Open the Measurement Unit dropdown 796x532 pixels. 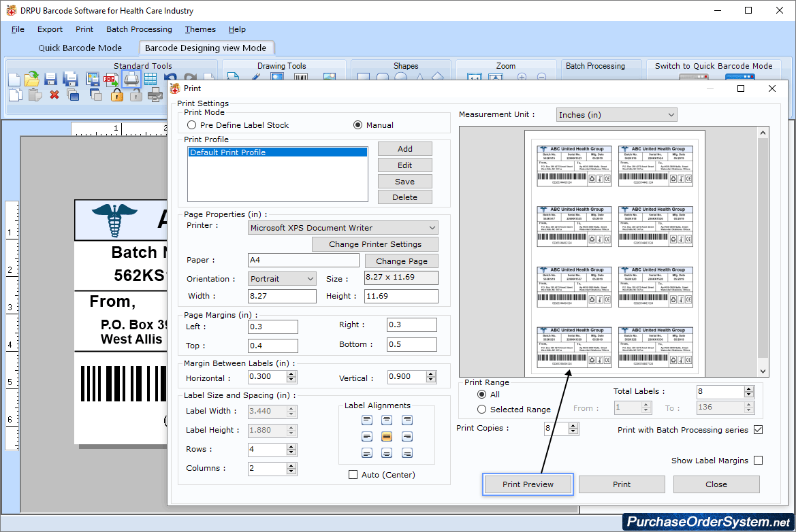pyautogui.click(x=671, y=114)
